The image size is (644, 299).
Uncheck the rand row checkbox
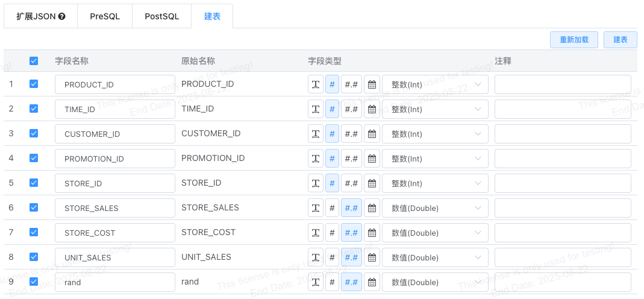(x=34, y=282)
